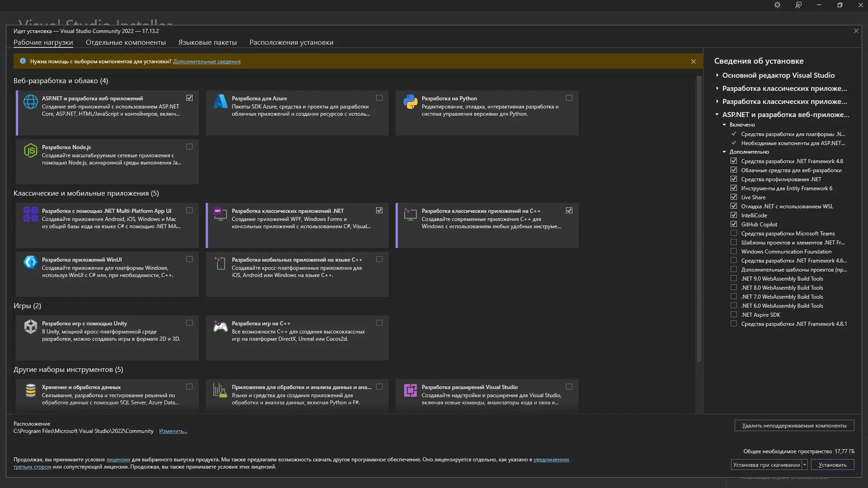The width and height of the screenshot is (868, 488).
Task: Click the C++ desktop development icon
Action: click(x=410, y=214)
